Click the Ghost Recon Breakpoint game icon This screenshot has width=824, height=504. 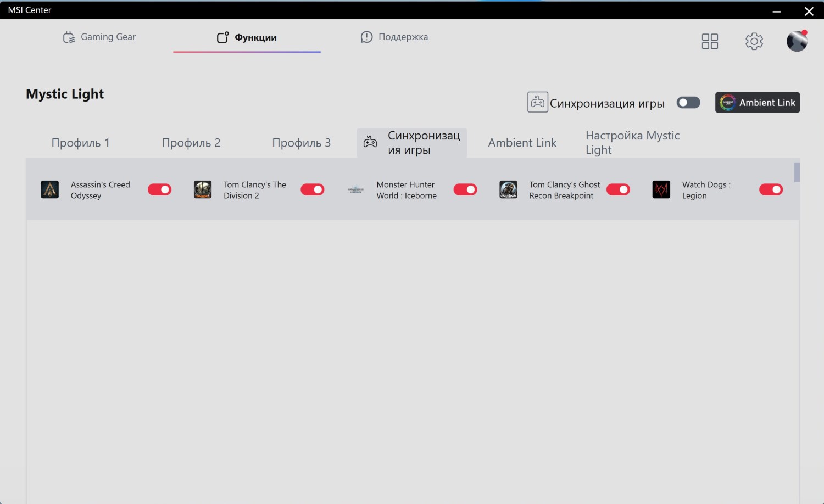click(x=508, y=189)
